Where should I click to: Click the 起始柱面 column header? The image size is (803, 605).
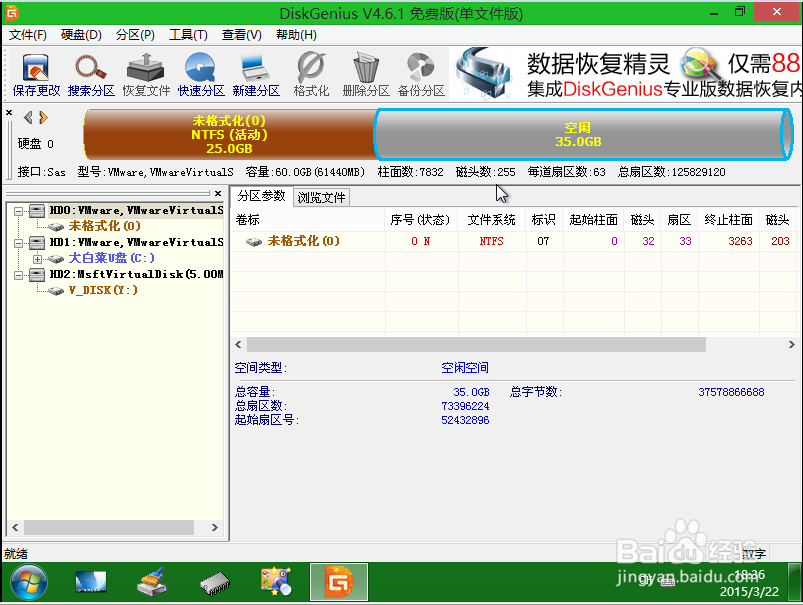pos(594,220)
